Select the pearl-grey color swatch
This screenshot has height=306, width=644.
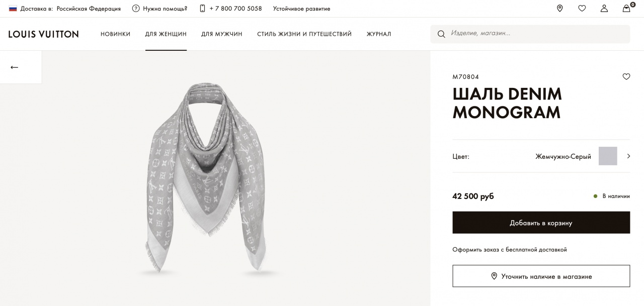(x=607, y=156)
